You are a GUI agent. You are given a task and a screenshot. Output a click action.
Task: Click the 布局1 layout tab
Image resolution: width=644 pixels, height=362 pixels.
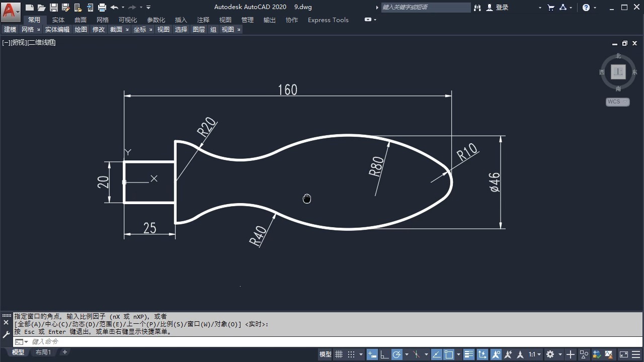[43, 352]
